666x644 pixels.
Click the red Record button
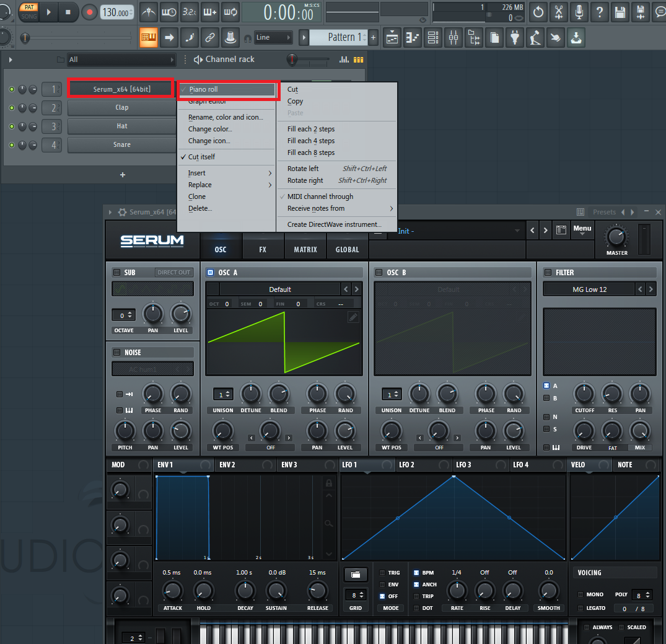tap(89, 12)
